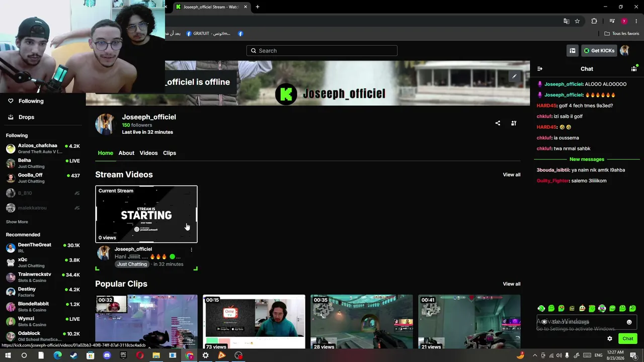Open xQc recommended channel

(43, 262)
